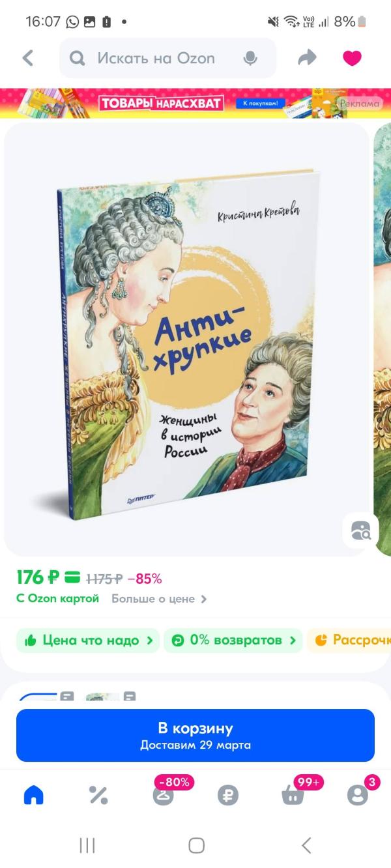Open the Ozon home tab
This screenshot has width=391, height=868.
[33, 795]
